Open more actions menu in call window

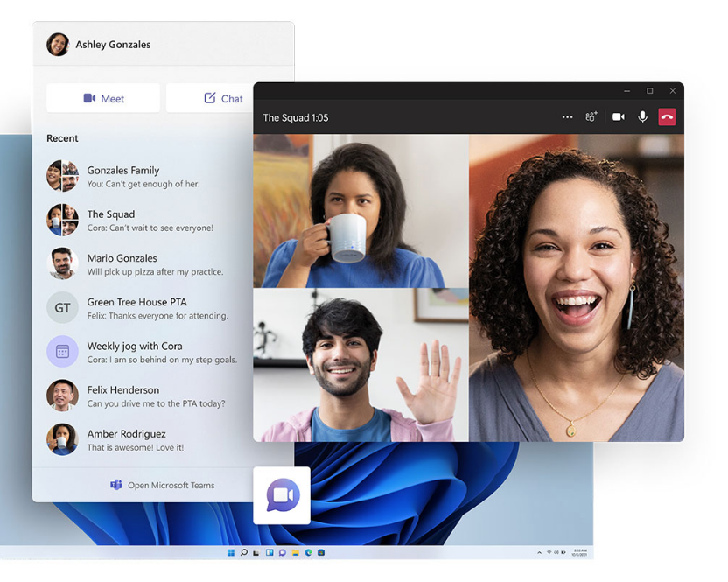click(567, 117)
